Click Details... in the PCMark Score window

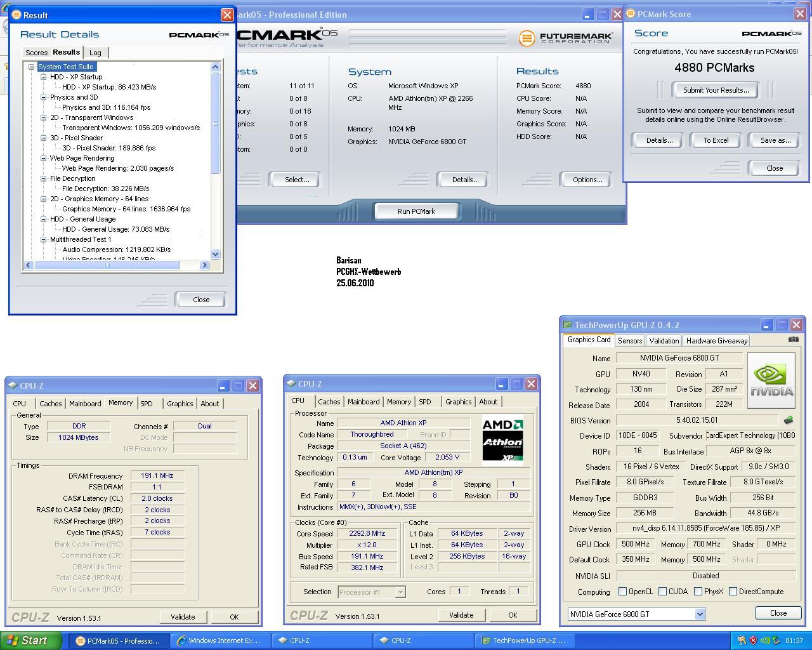[x=659, y=140]
